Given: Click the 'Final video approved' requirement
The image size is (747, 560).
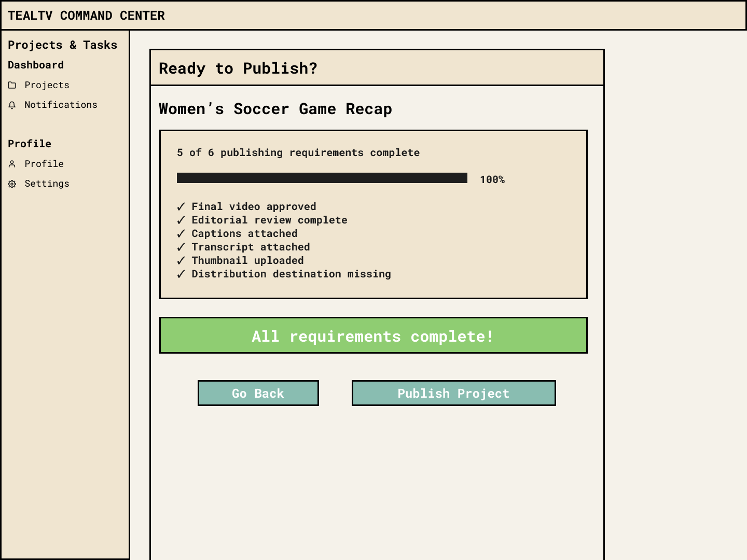Looking at the screenshot, I should (254, 206).
